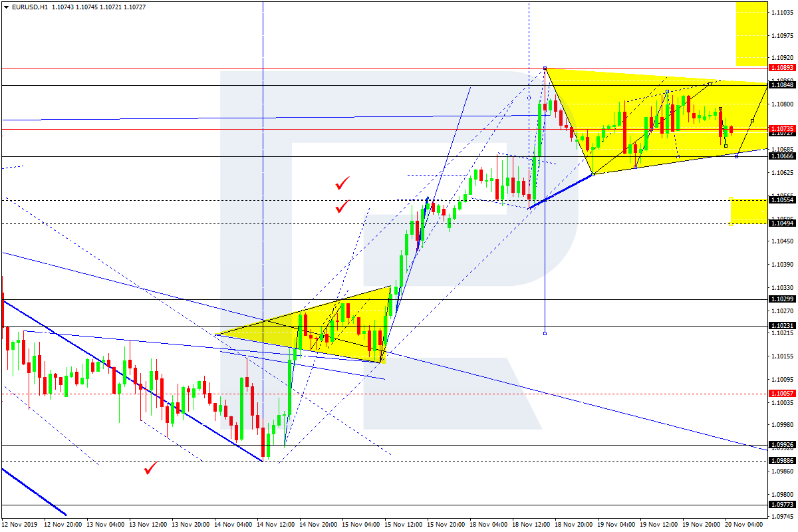Select the 1.10666 price level label

(782, 156)
